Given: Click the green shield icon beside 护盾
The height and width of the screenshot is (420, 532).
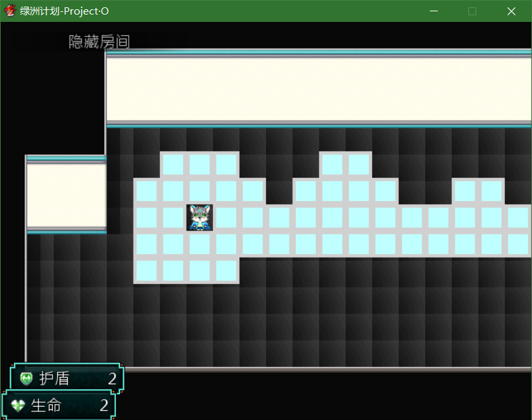Looking at the screenshot, I should (x=27, y=379).
